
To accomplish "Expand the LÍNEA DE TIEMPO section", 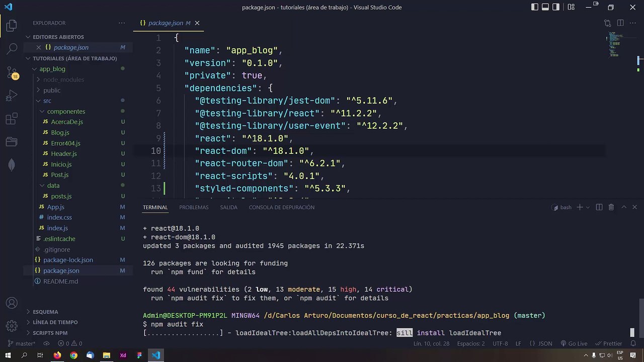I will pos(55,322).
